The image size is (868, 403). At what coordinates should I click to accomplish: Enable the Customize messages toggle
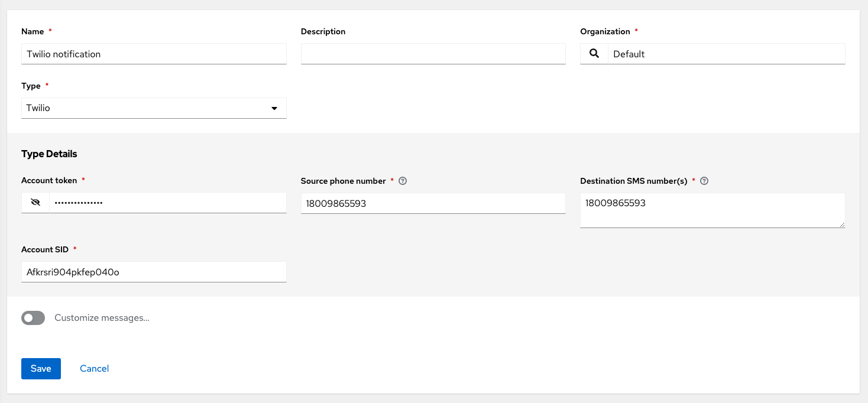[x=33, y=318]
